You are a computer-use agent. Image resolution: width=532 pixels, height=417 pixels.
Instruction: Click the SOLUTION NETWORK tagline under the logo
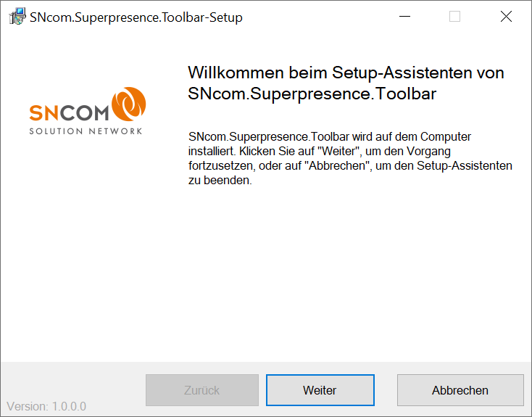86,131
